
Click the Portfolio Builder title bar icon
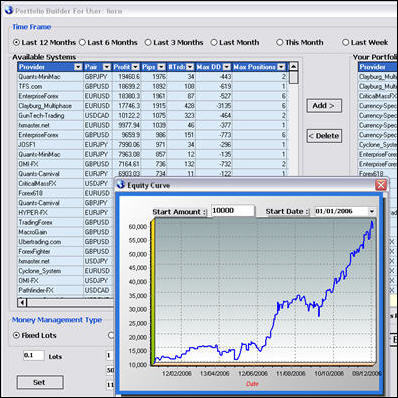(9, 10)
